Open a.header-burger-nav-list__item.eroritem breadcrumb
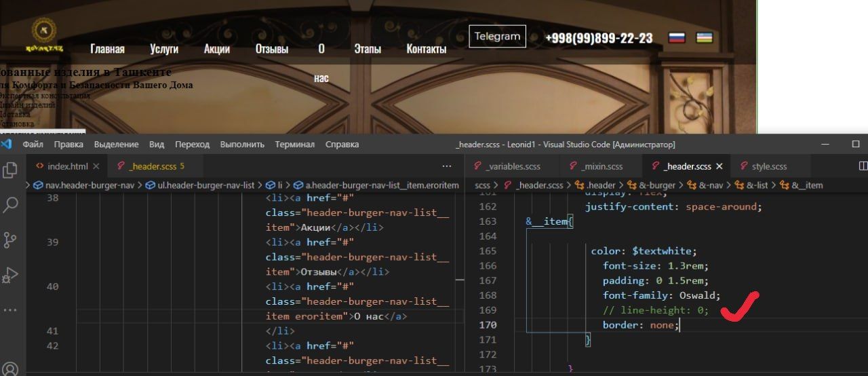This screenshot has height=376, width=868. (x=376, y=185)
